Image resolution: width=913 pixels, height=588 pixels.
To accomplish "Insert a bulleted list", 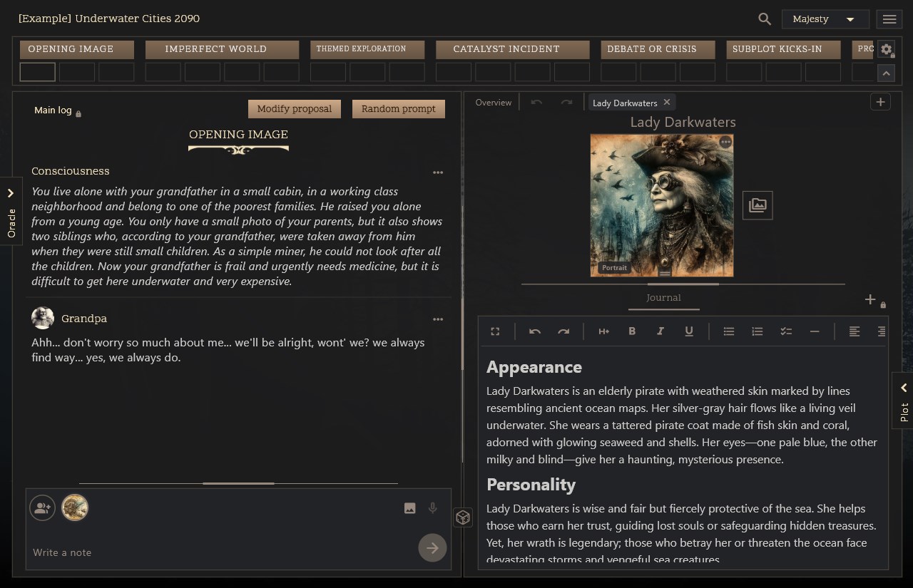I will click(729, 331).
